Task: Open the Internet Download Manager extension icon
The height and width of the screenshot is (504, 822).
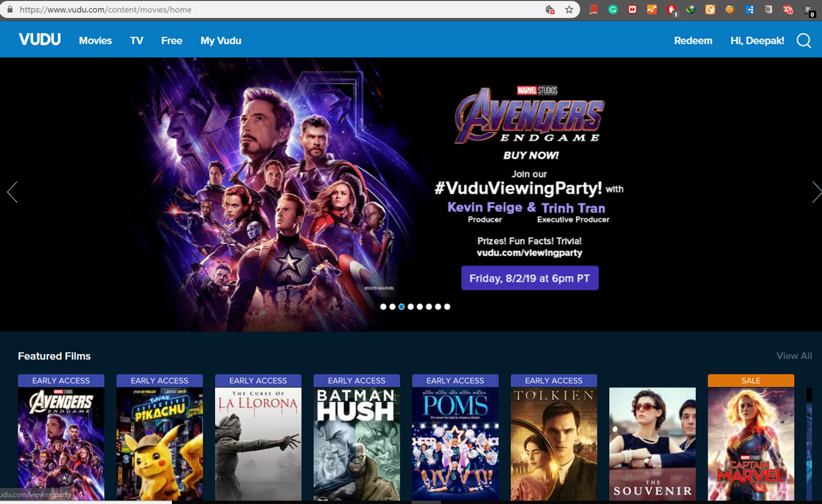Action: (691, 10)
